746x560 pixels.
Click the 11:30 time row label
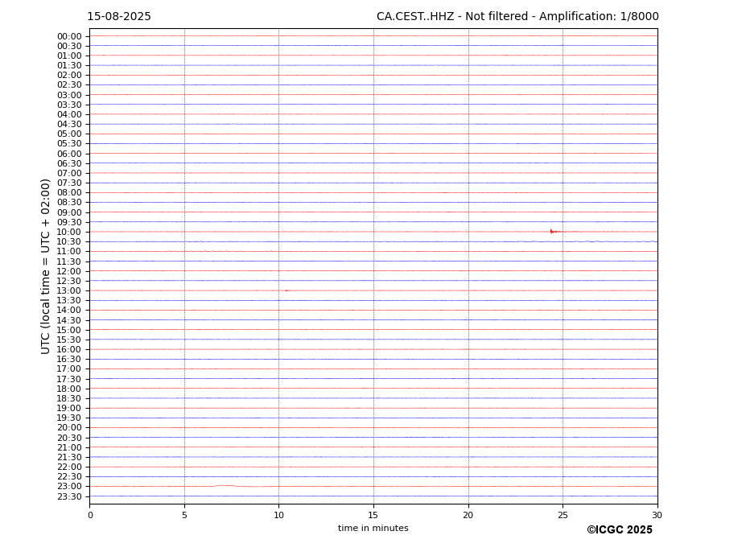tap(69, 261)
